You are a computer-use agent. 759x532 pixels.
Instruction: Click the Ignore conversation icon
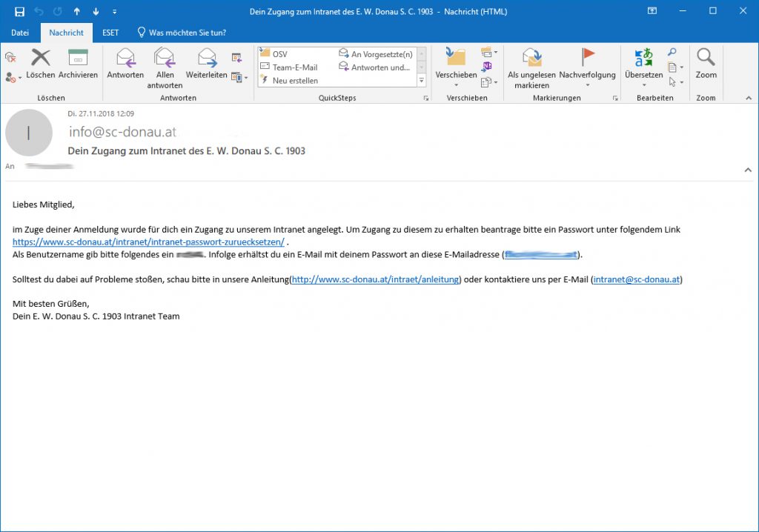click(10, 58)
